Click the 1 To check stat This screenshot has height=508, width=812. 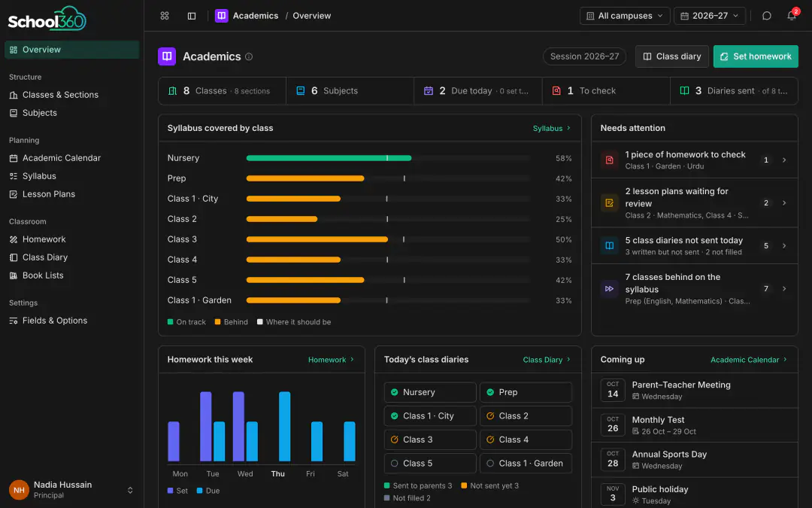tap(606, 91)
